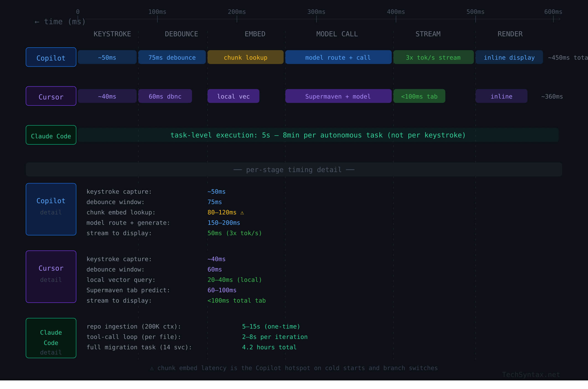Select Copilot's inline display block

(x=509, y=57)
